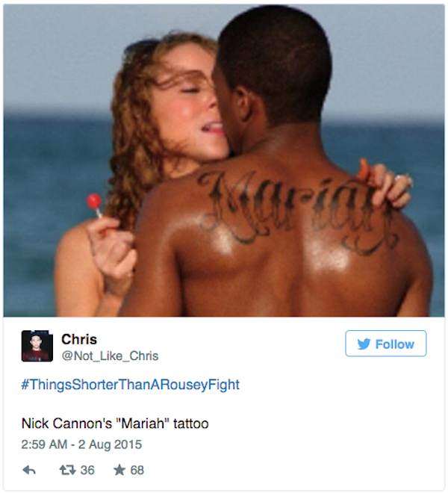The image size is (448, 493).
Task: Favorite the tweet with the star icon
Action: tap(119, 470)
